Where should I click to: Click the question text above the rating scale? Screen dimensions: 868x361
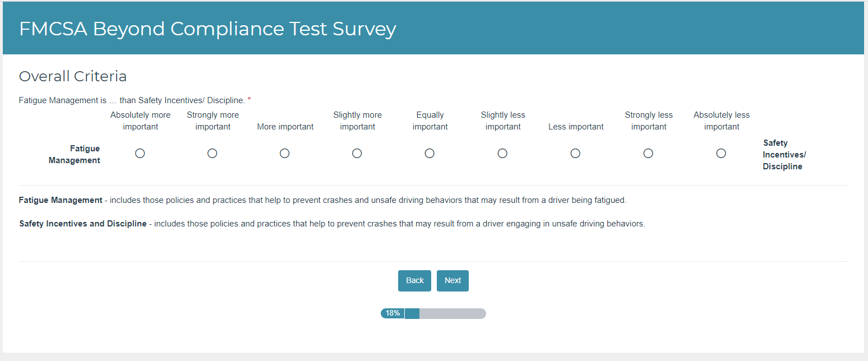132,101
